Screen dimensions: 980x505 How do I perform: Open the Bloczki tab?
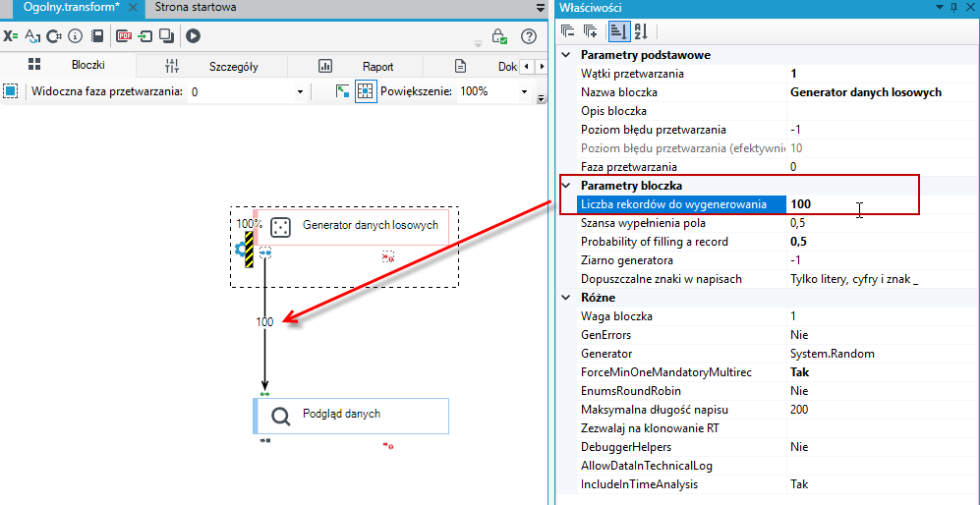(68, 65)
